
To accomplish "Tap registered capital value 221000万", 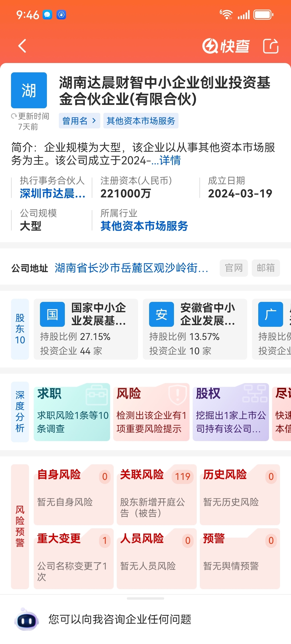I will pyautogui.click(x=126, y=194).
